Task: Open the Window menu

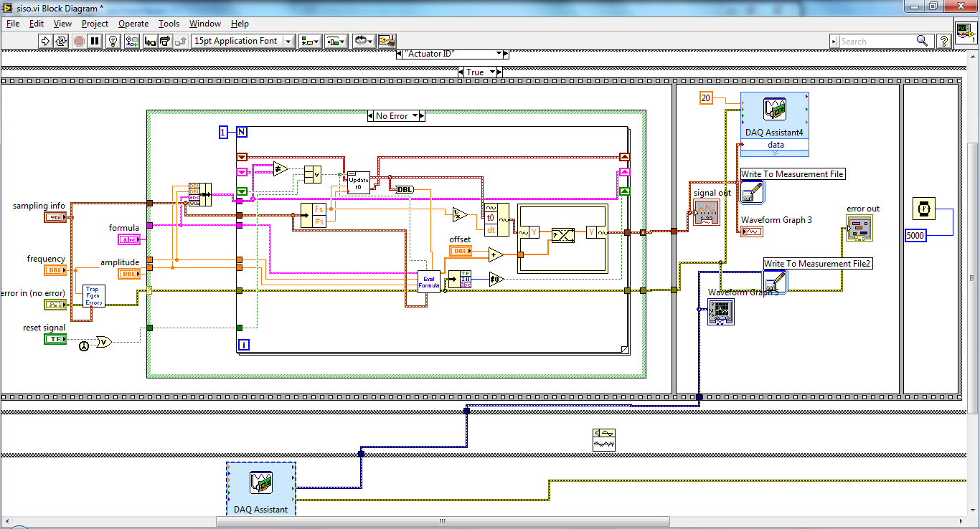Action: point(205,24)
